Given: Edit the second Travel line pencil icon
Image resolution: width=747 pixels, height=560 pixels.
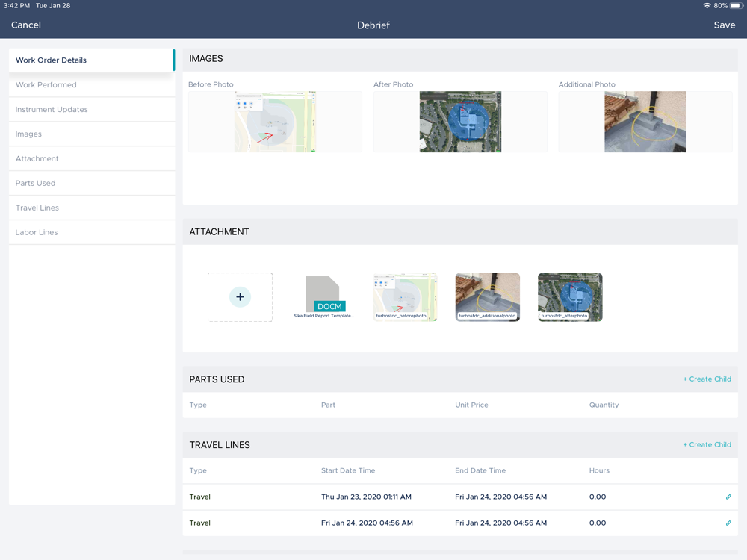Looking at the screenshot, I should (728, 523).
